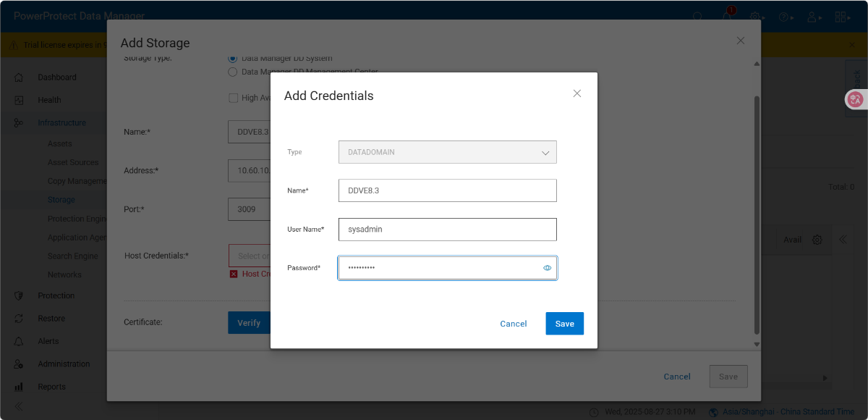Click the Infrastructure icon in sidebar
Screen dimensions: 868x420
coord(19,123)
